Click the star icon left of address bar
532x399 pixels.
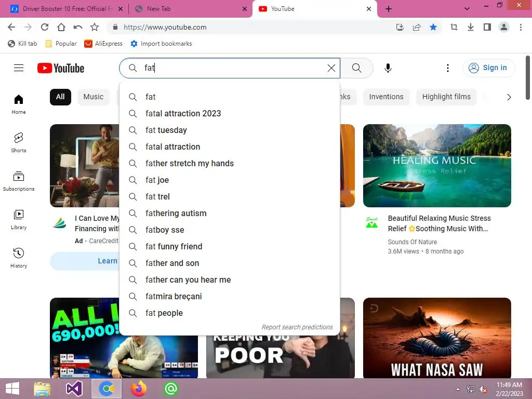coord(95,27)
